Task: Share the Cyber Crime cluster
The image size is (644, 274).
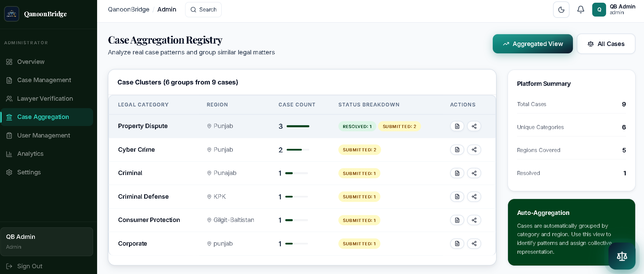Action: [474, 150]
